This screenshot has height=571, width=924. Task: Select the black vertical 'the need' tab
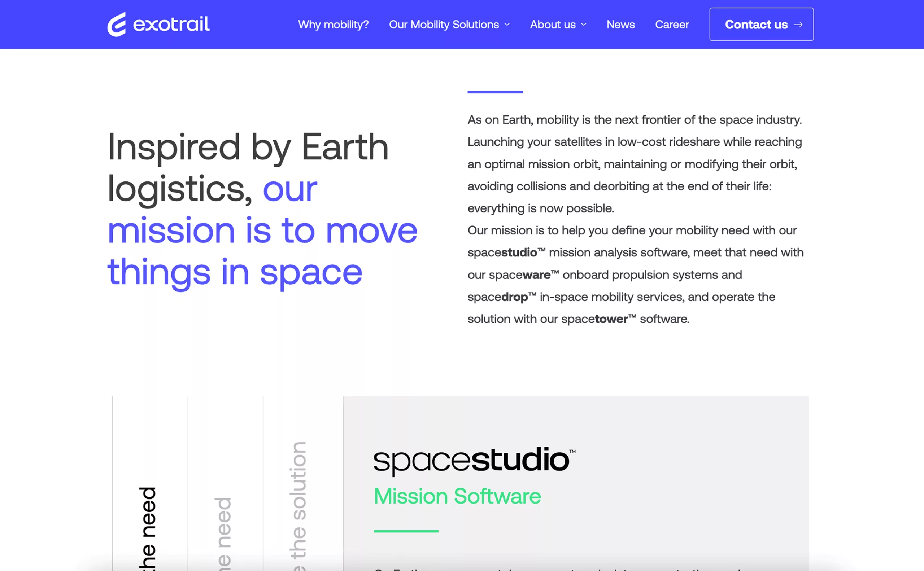point(147,529)
